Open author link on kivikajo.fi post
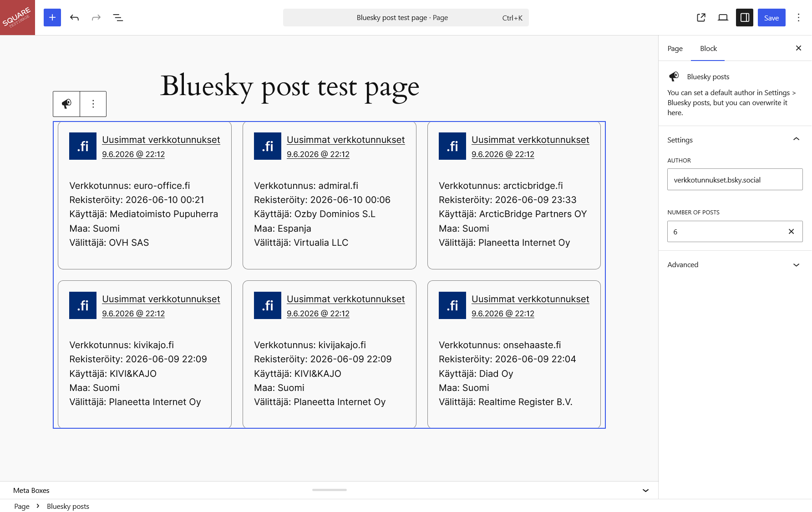Screen dimensions: 812x512 [161, 299]
